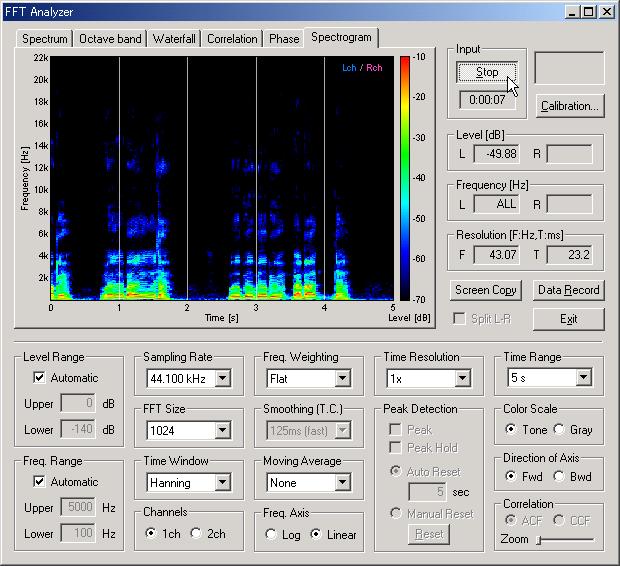Click the disabled peak Reset button

click(429, 534)
